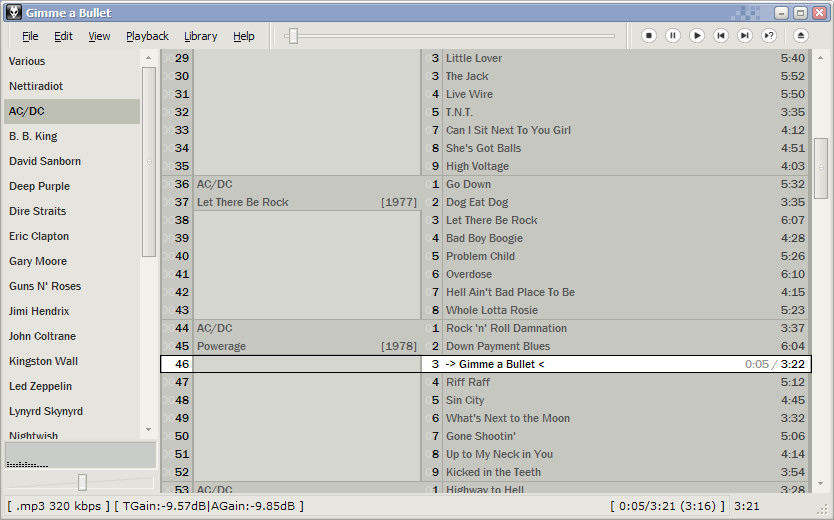Open the File menu

pos(30,36)
